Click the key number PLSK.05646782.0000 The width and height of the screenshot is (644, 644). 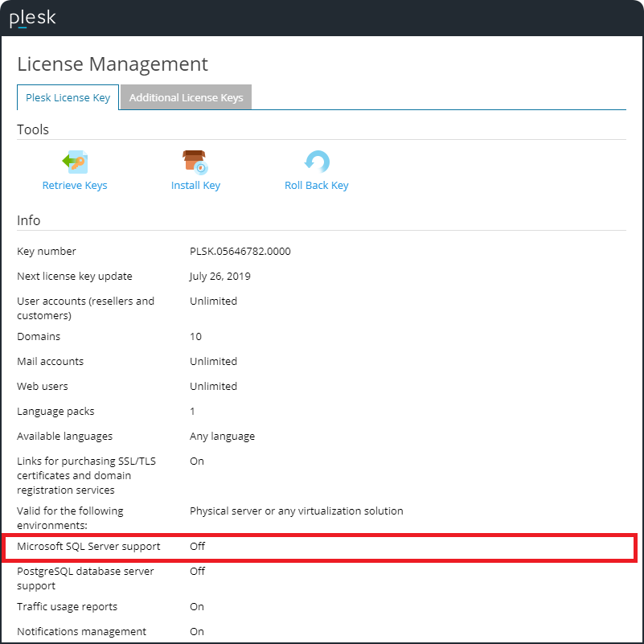point(240,252)
